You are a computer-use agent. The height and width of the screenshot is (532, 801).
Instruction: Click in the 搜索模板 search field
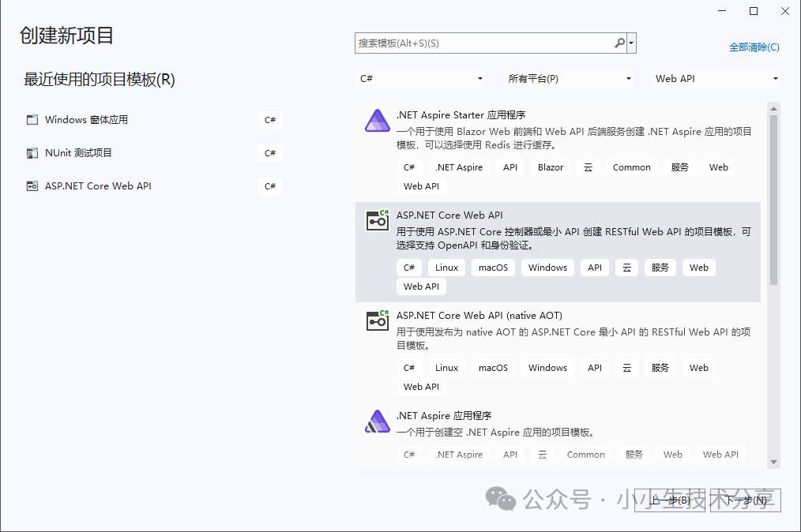coord(483,43)
